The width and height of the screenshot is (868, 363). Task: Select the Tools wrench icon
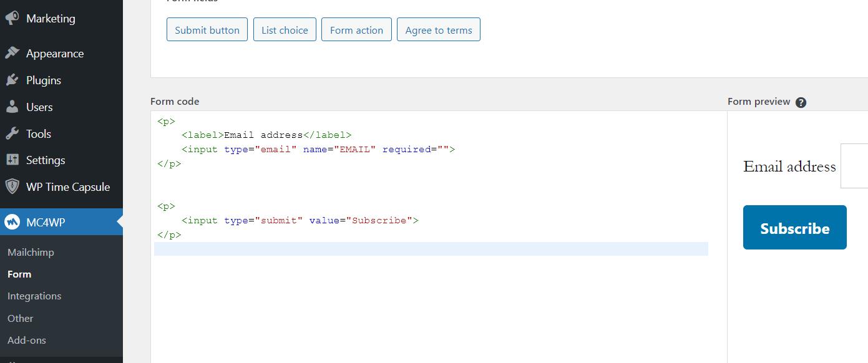coord(14,133)
